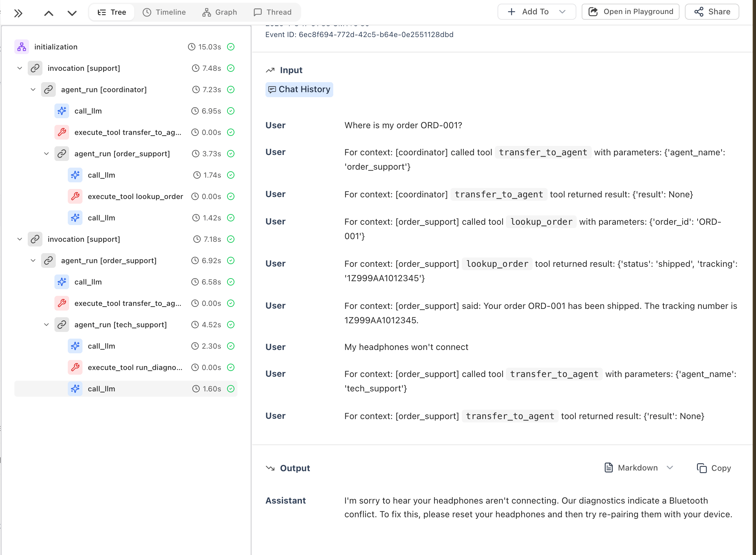The image size is (756, 555).
Task: Go to next span with down arrow
Action: pyautogui.click(x=72, y=13)
